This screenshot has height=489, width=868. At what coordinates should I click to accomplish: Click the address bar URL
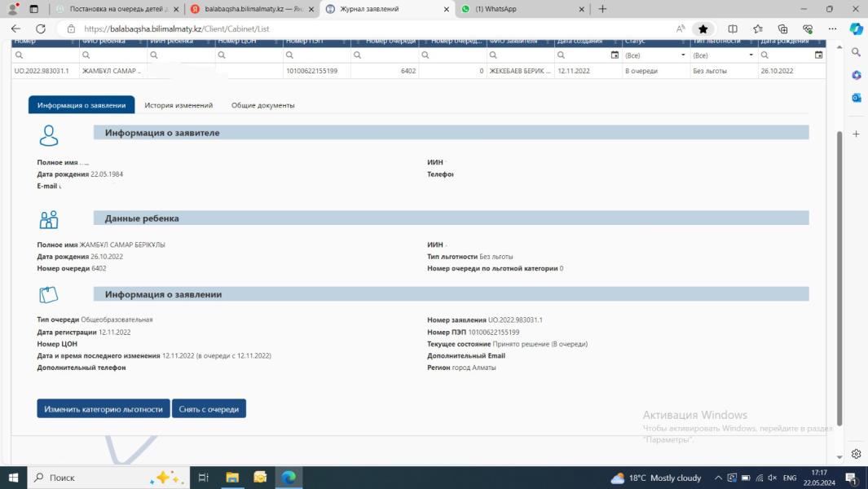(177, 29)
